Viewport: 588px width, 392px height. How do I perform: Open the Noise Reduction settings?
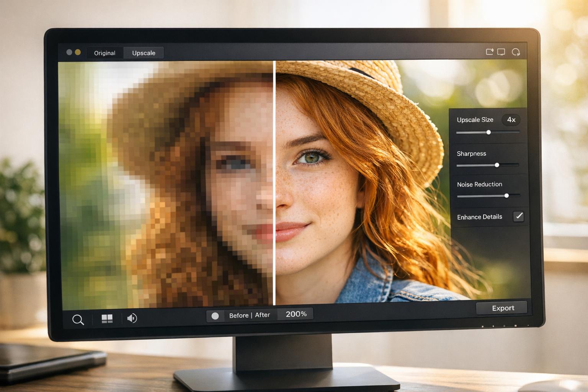coord(479,184)
